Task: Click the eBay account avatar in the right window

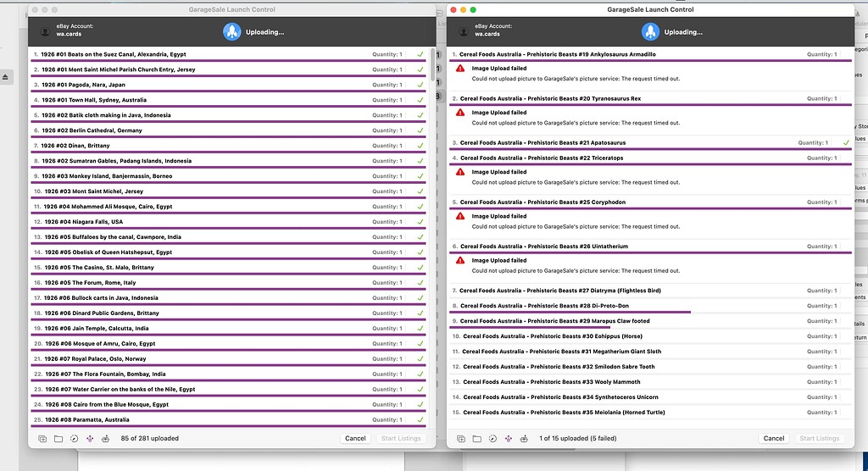Action: [x=463, y=31]
